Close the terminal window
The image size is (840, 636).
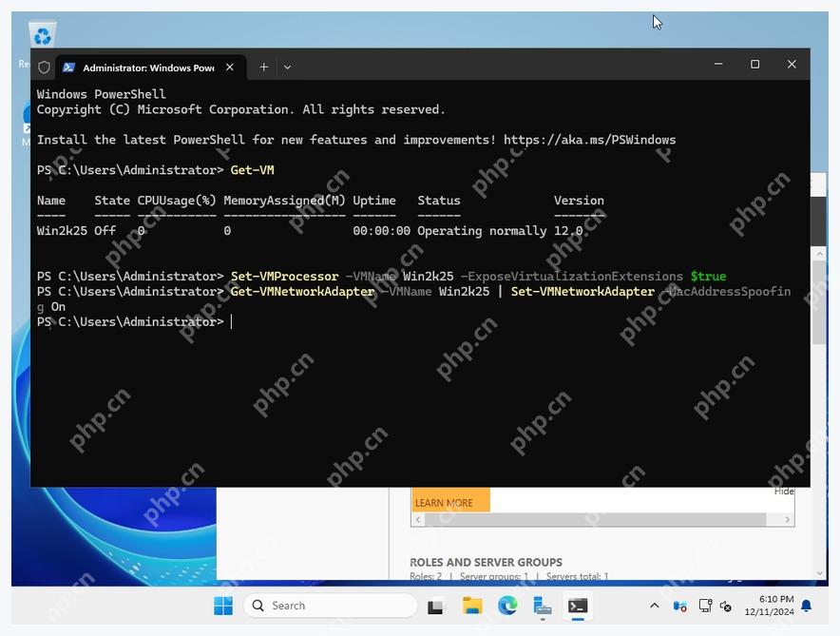coord(792,65)
